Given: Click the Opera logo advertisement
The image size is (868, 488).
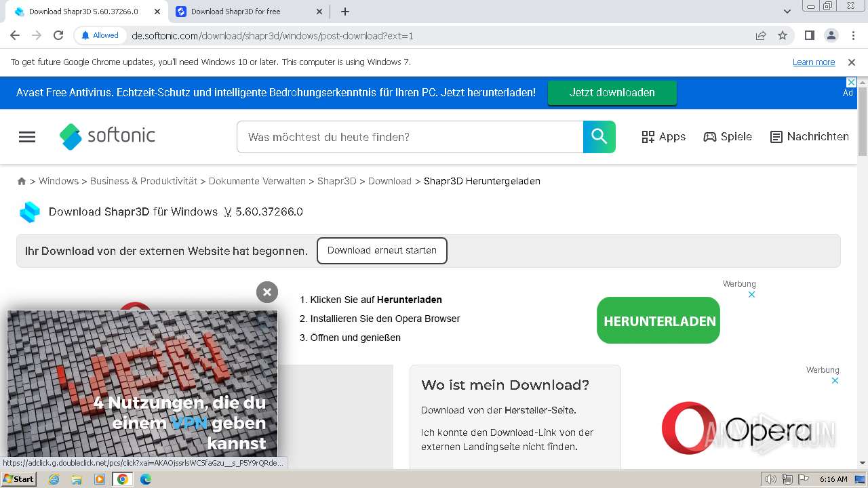Looking at the screenshot, I should [737, 429].
